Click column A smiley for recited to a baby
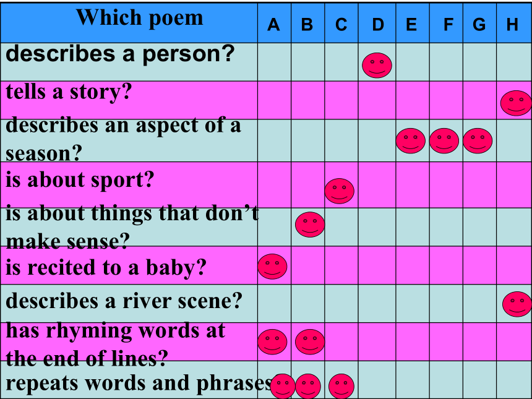 pos(272,267)
